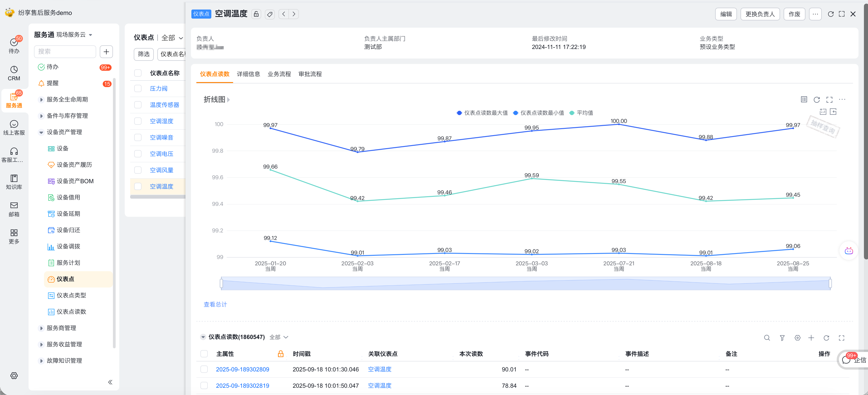This screenshot has height=395, width=868.
Task: Open the 全部 filter dropdown beside 仪表点读数
Action: point(279,337)
